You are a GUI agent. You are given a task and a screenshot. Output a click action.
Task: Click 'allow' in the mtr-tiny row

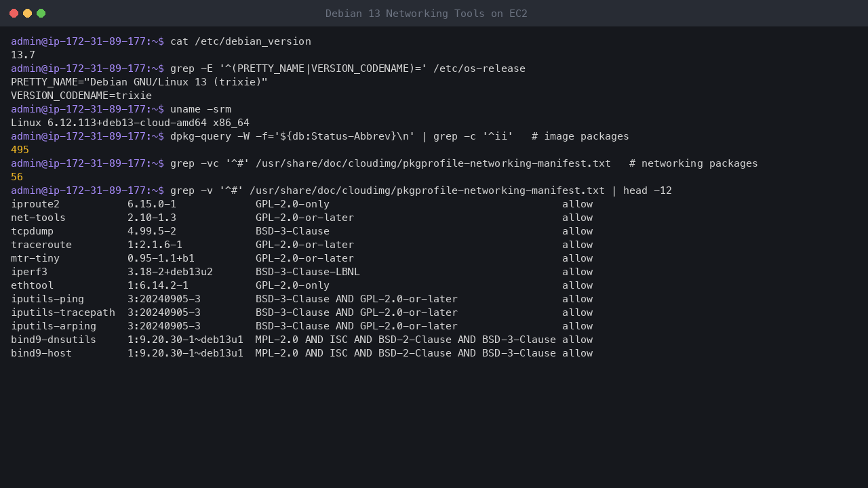(577, 258)
